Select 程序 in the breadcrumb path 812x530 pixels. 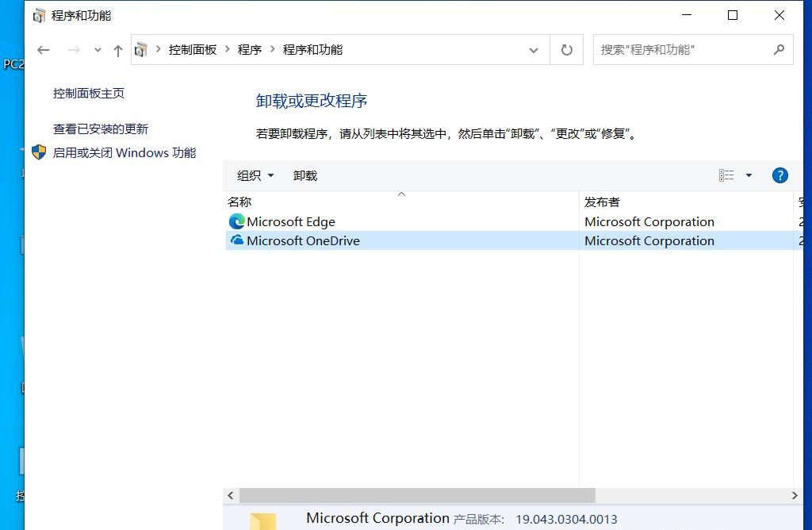tap(250, 50)
